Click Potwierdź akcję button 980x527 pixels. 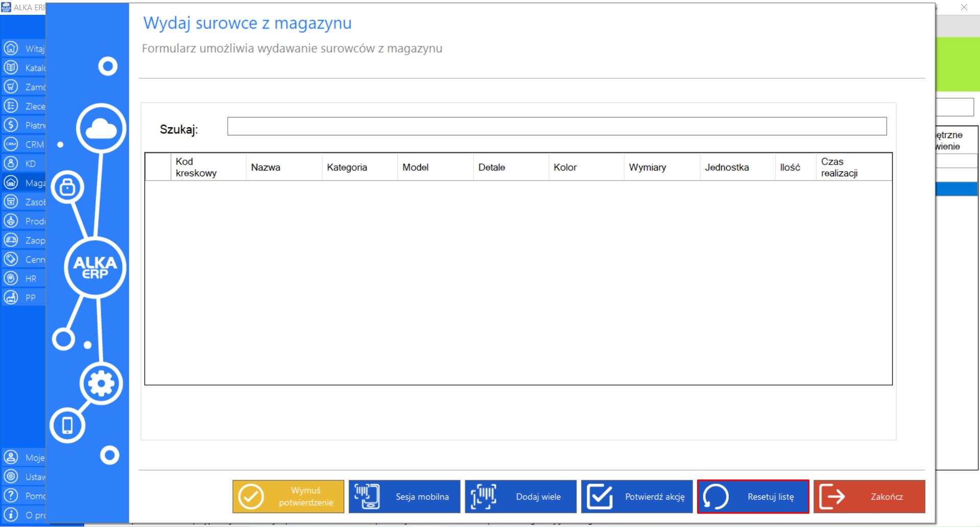click(637, 496)
